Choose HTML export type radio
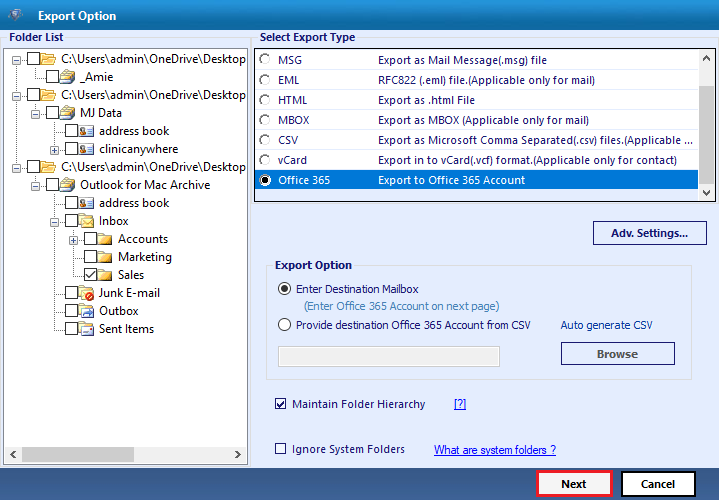Viewport: 719px width, 500px height. 265,100
